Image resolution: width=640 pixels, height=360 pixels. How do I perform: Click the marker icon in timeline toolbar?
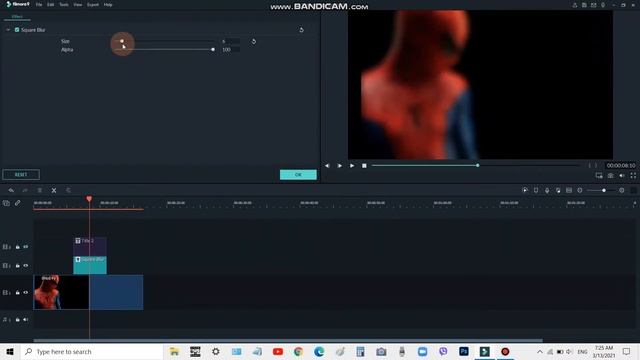[x=536, y=190]
